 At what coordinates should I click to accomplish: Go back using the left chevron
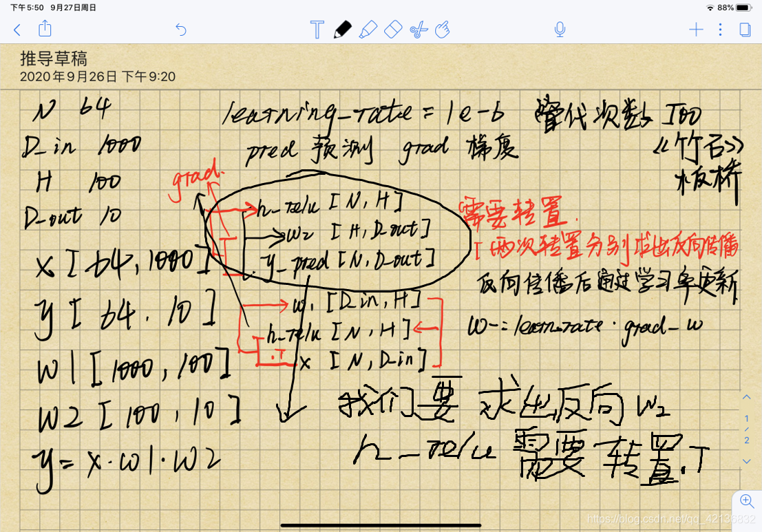[17, 30]
